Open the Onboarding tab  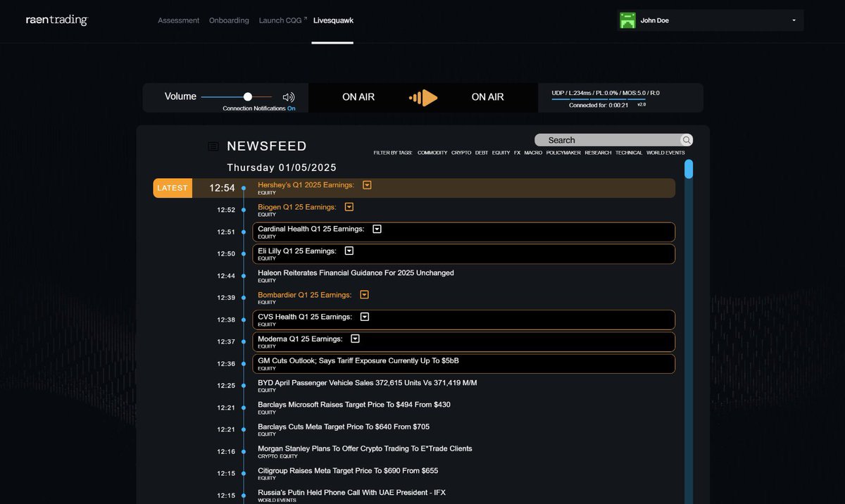(229, 20)
